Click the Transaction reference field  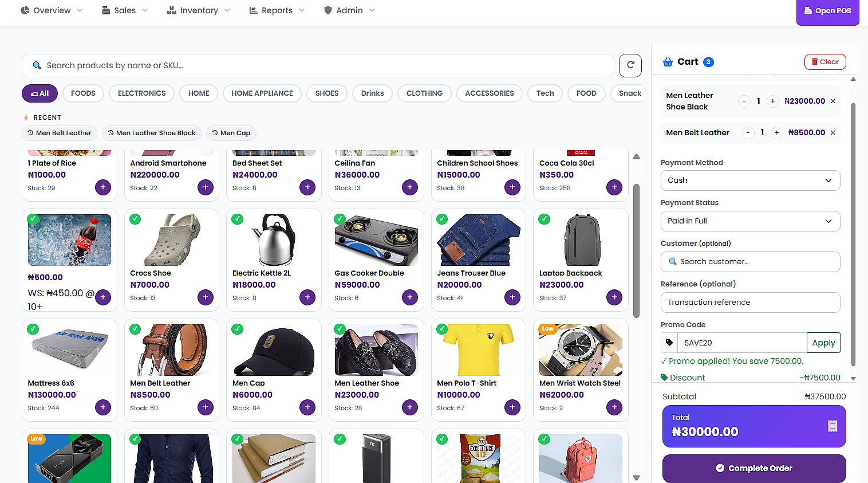pos(750,303)
